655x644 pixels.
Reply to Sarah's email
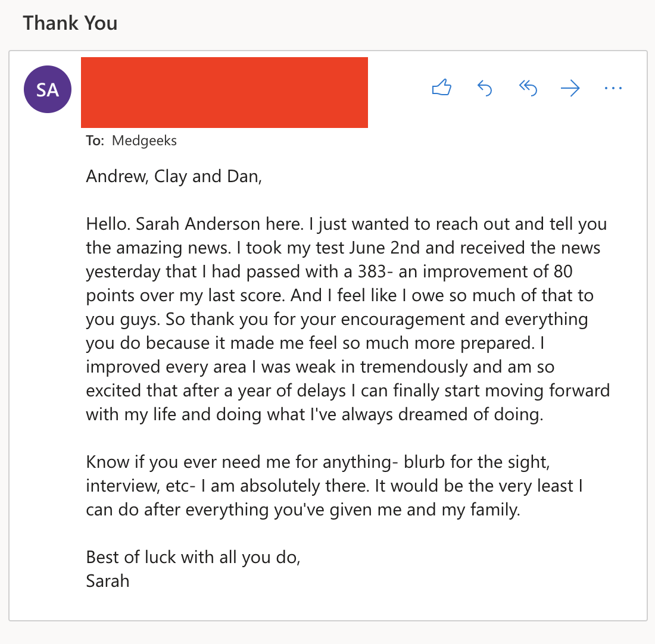tap(485, 88)
